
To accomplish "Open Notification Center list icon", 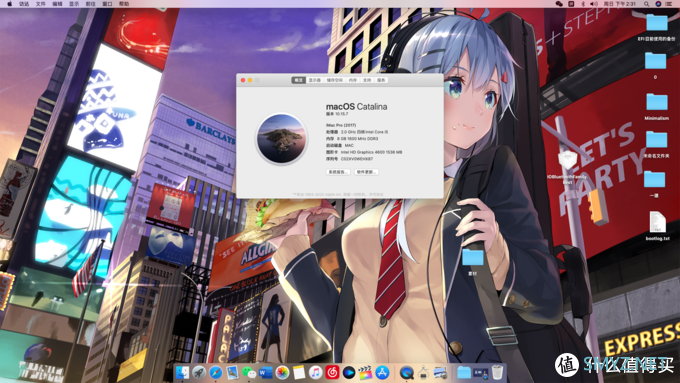I will click(670, 3).
